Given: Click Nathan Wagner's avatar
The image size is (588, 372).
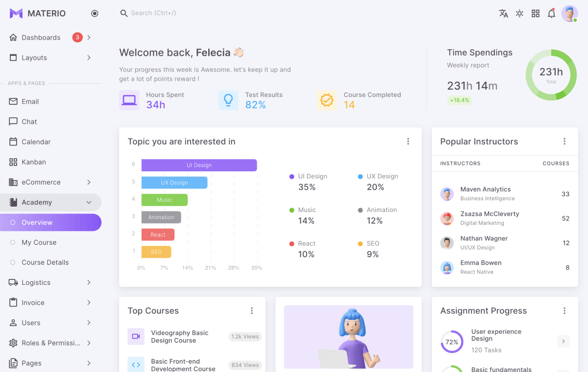Looking at the screenshot, I should 447,243.
